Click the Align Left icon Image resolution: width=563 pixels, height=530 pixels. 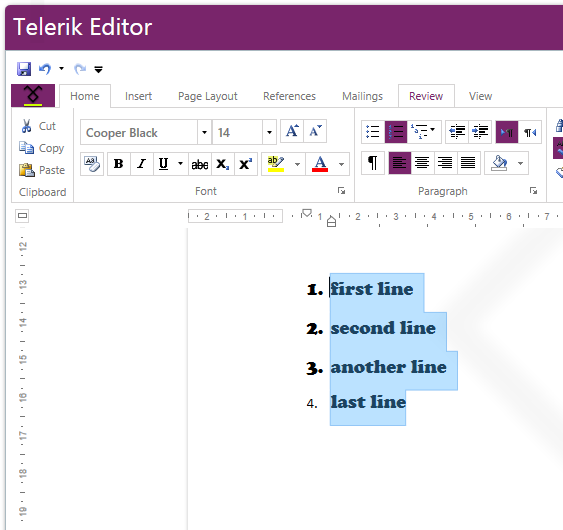pos(400,163)
